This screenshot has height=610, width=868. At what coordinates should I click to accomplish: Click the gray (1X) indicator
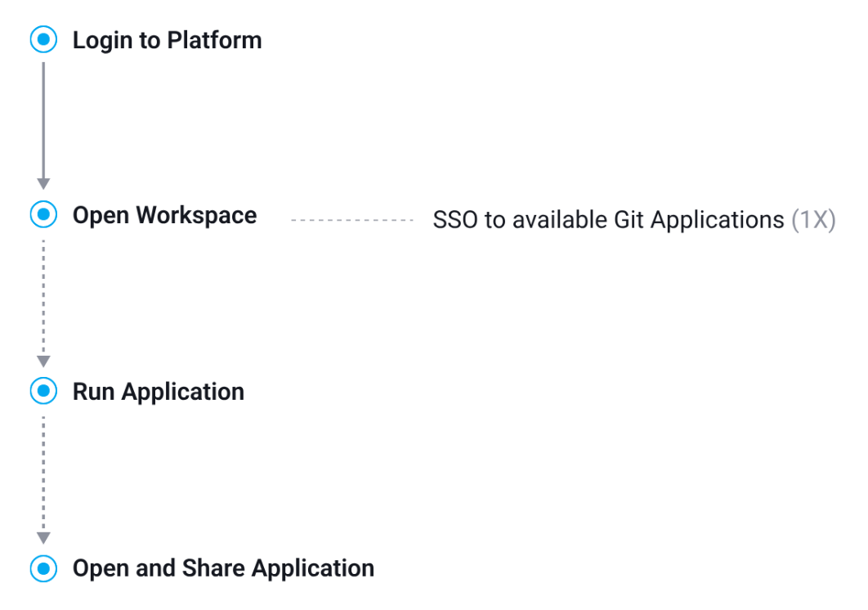[x=813, y=220]
